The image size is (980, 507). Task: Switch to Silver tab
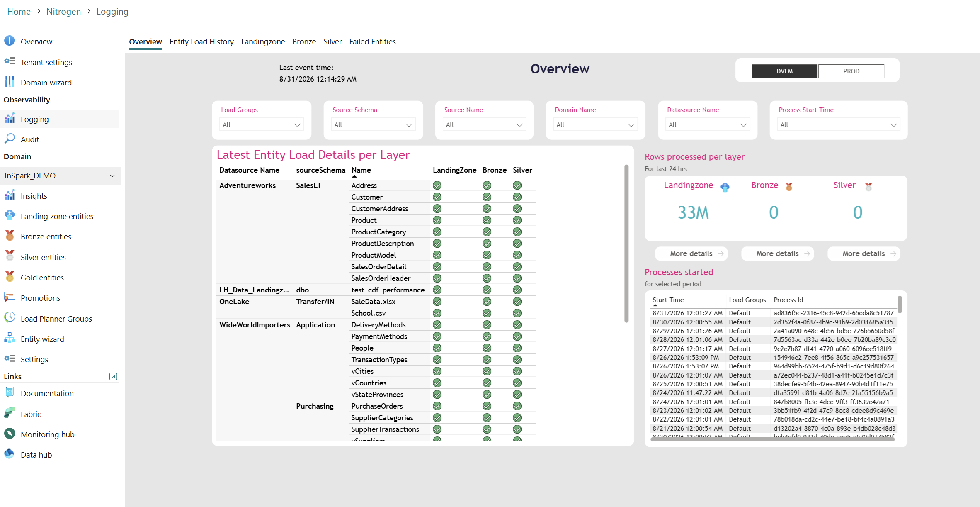(332, 41)
